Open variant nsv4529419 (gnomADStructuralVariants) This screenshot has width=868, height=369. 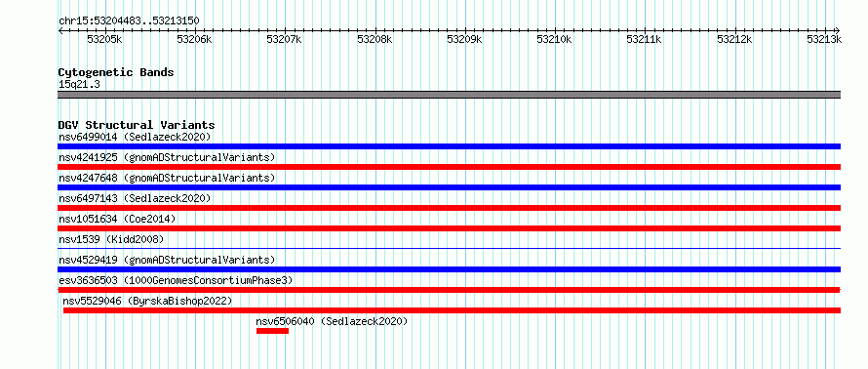coord(167,260)
